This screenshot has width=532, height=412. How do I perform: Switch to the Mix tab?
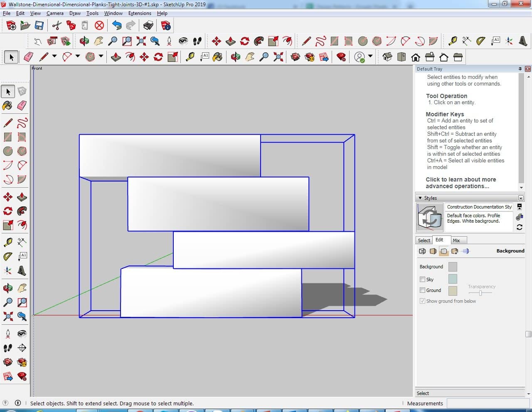click(x=456, y=240)
